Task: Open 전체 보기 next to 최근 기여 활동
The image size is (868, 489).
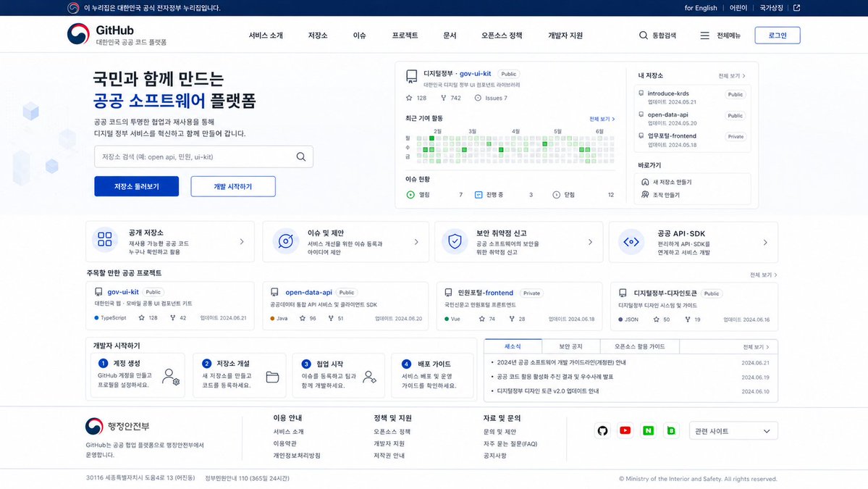Action: click(602, 119)
